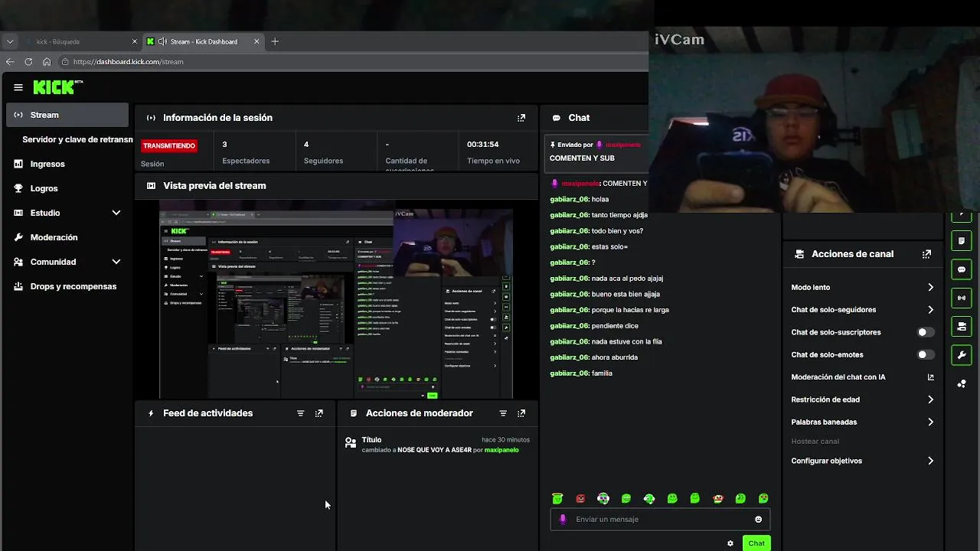
Task: Reload the page in the browser
Action: [28, 62]
